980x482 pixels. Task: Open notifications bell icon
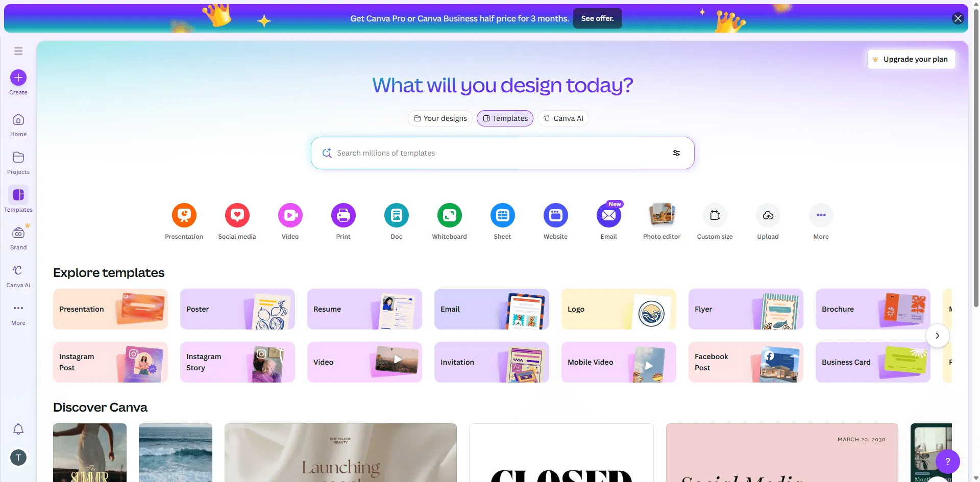18,429
